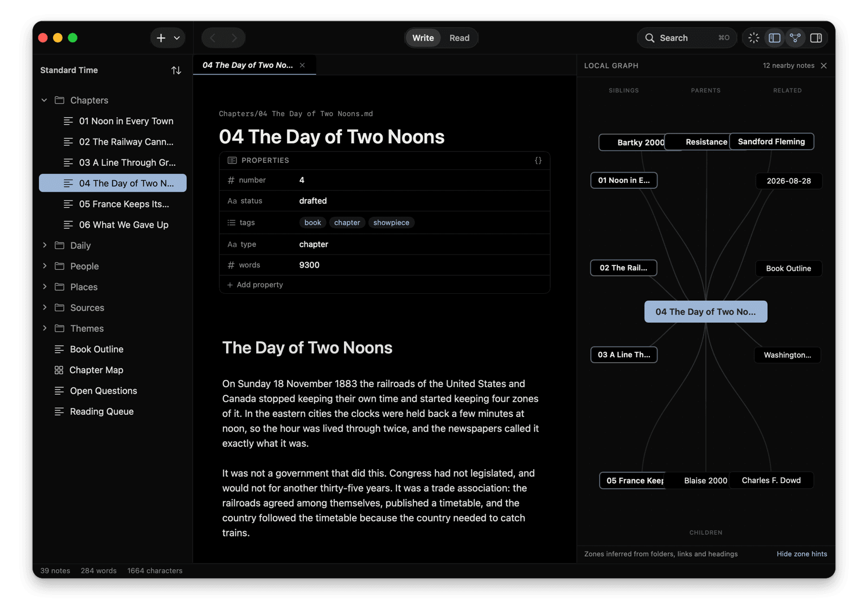Expand the Themes folder

pos(44,328)
